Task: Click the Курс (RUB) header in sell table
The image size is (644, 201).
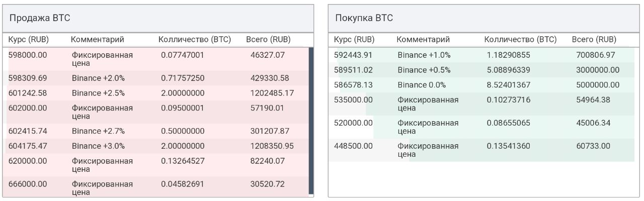Action: [28, 39]
